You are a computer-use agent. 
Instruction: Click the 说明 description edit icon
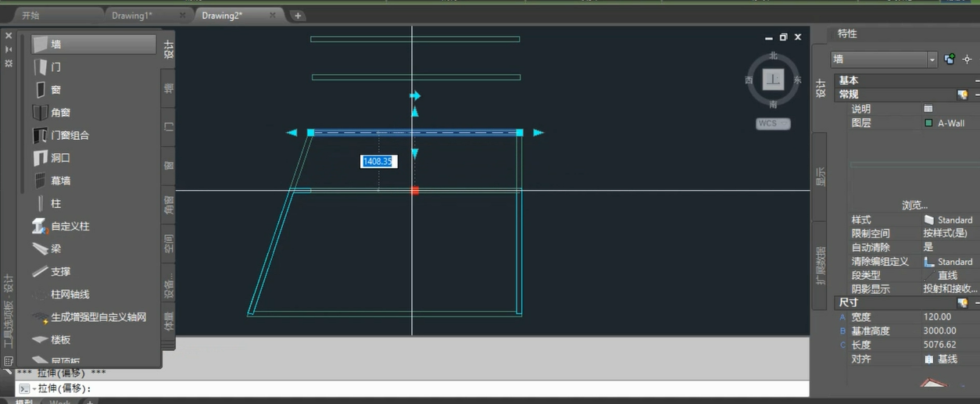point(928,109)
